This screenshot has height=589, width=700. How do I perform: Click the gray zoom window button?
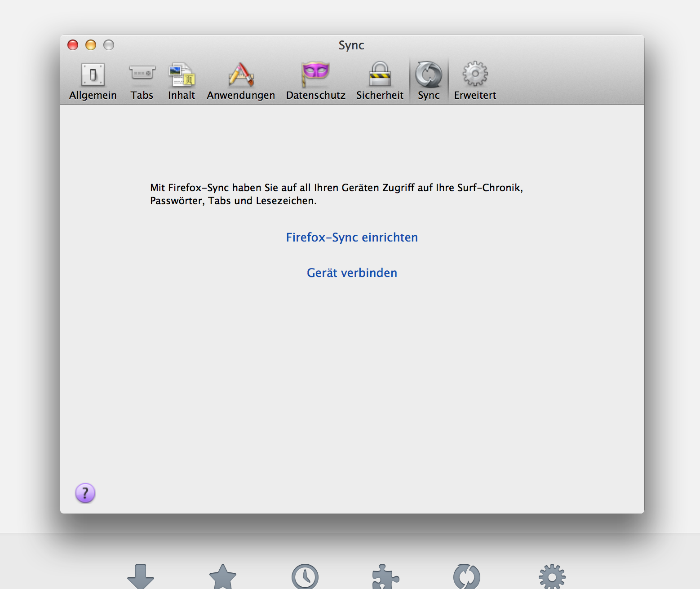pos(109,45)
